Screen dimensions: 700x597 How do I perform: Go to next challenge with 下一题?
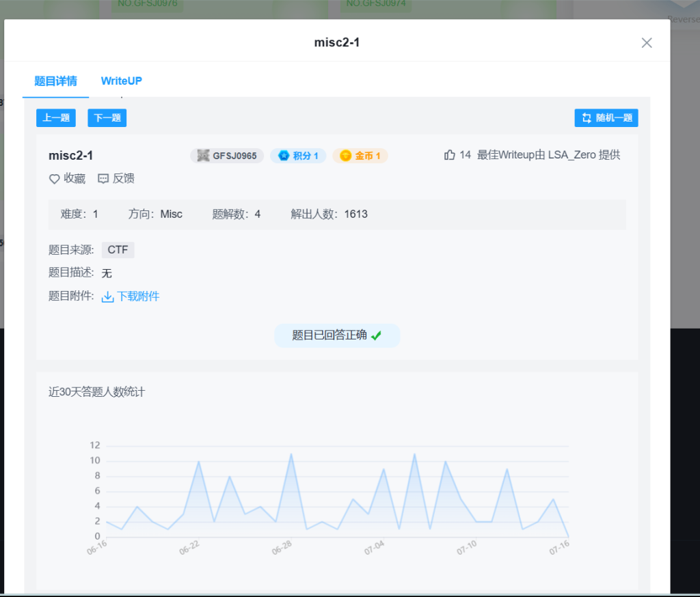coord(107,117)
